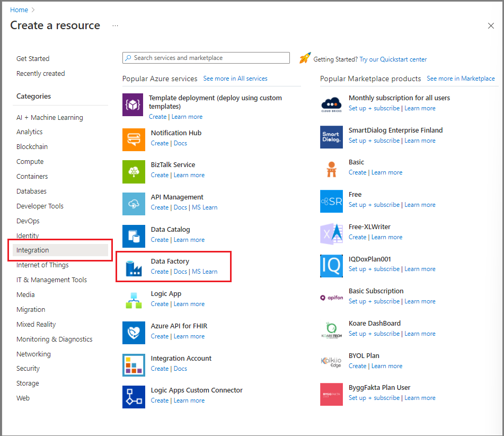
Task: Click the API Management cloud icon
Action: [134, 204]
